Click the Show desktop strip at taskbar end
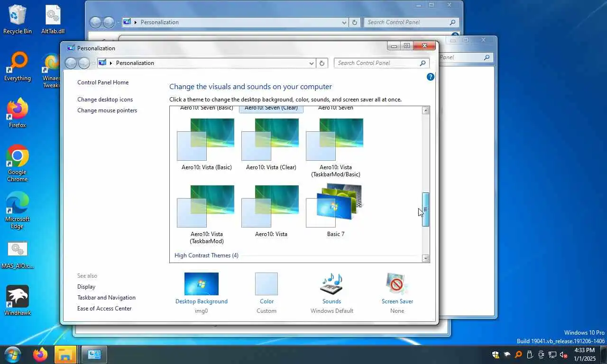The image size is (607, 364). [605, 355]
